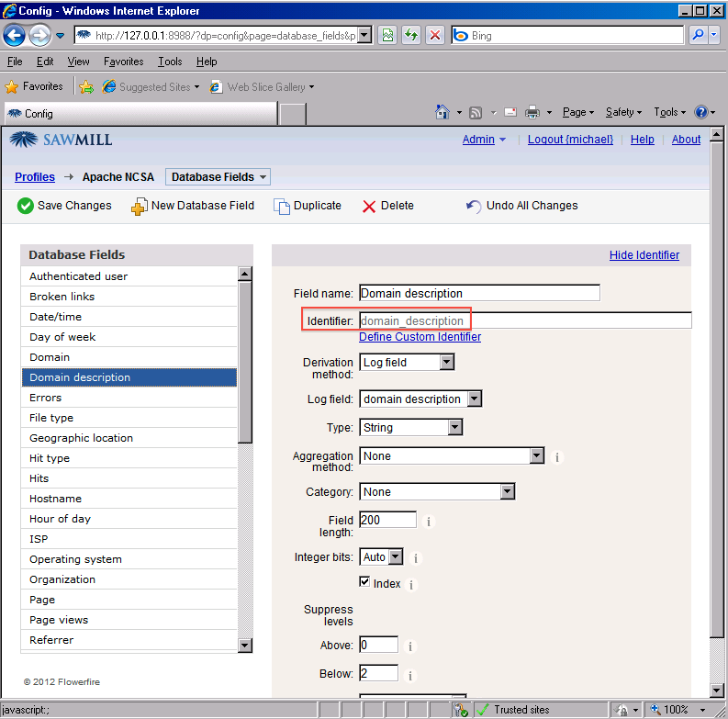The height and width of the screenshot is (719, 728).
Task: Click the Favorites star icon
Action: click(12, 87)
